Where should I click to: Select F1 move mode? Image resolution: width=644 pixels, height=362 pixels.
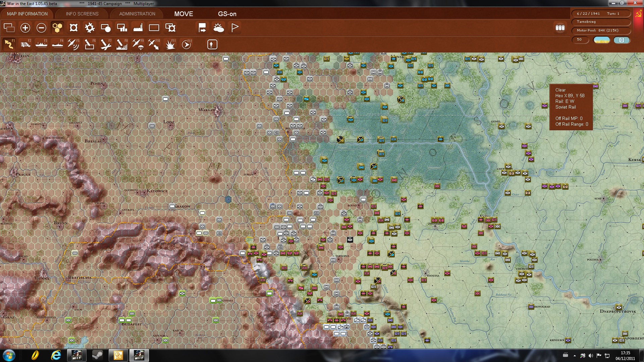pos(9,44)
